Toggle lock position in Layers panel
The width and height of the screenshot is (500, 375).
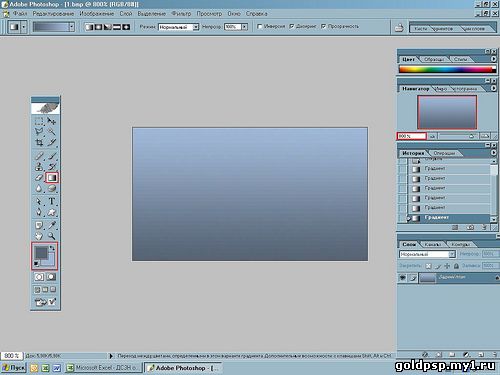[x=447, y=266]
